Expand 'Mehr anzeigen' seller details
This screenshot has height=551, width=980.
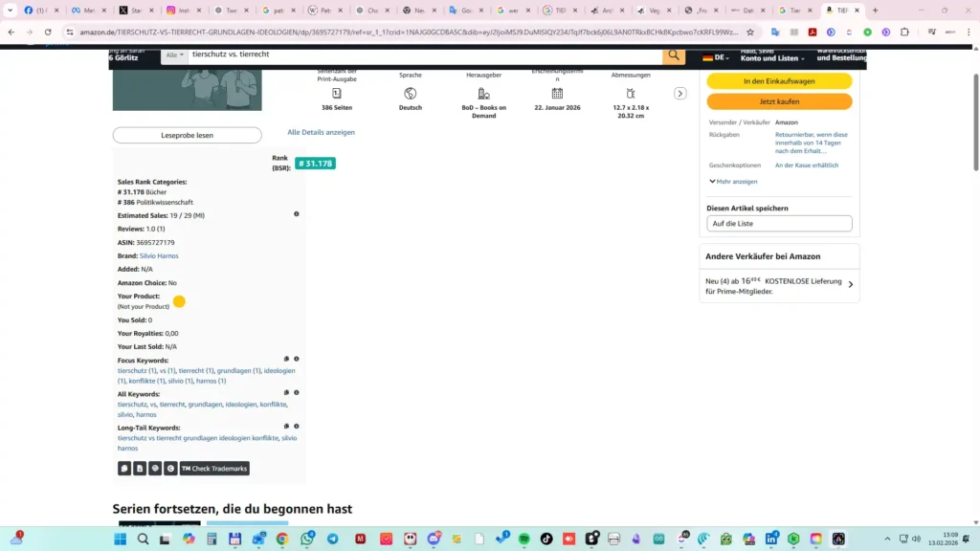pos(733,181)
